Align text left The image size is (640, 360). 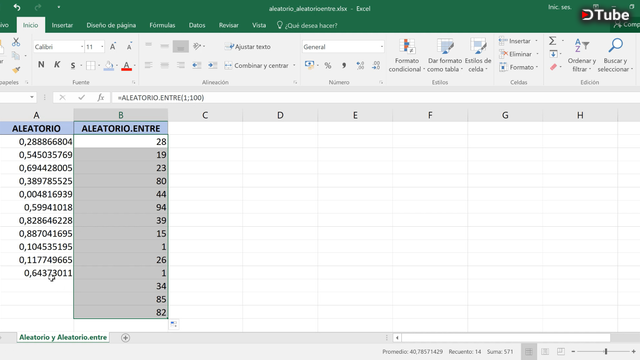click(149, 65)
